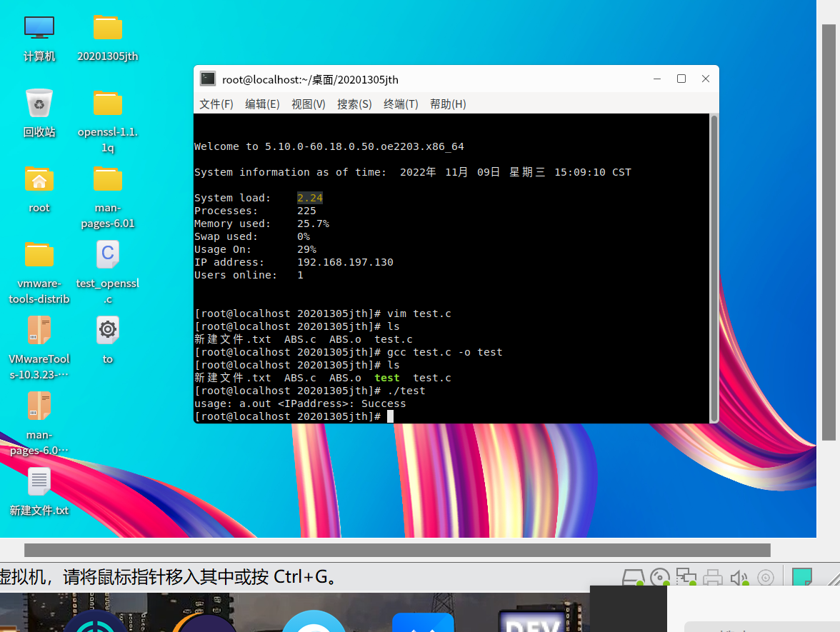Click the highlighted system load value 2.24

(x=310, y=198)
